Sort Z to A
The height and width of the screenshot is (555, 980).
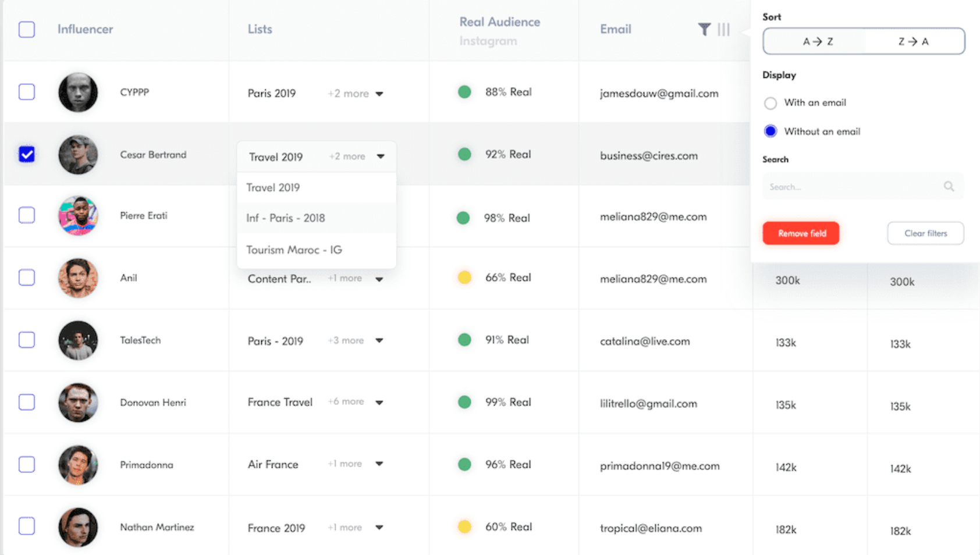pos(914,41)
